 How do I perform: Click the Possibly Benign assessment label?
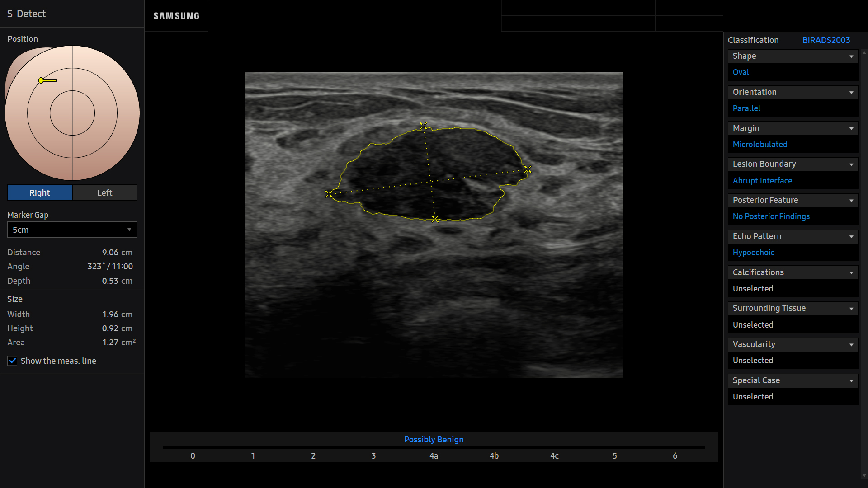434,440
